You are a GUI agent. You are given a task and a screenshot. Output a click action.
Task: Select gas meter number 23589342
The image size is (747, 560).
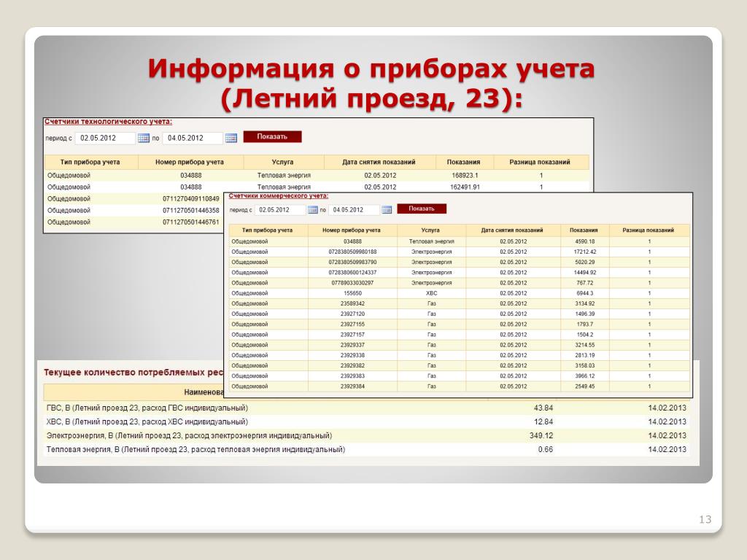click(352, 304)
